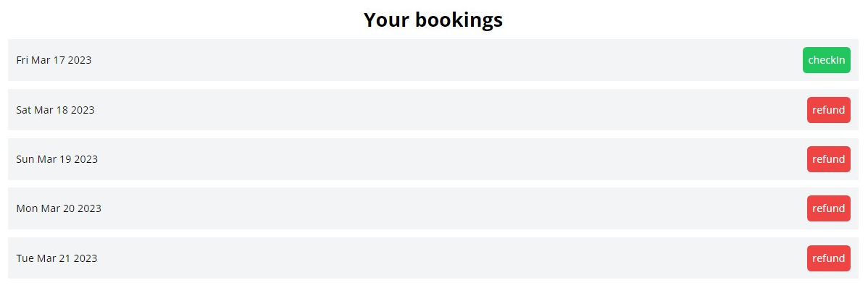Refund the Sun Mar 19 2023 booking
Viewport: 868px width, 288px height.
pos(828,159)
